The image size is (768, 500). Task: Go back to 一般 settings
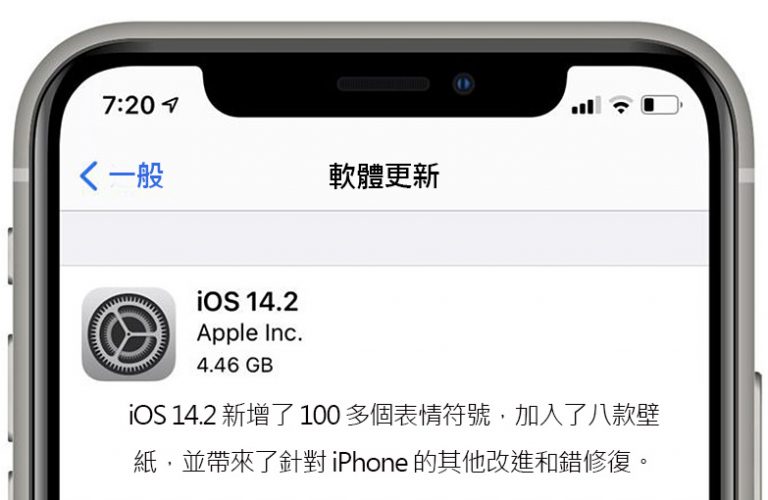point(121,176)
